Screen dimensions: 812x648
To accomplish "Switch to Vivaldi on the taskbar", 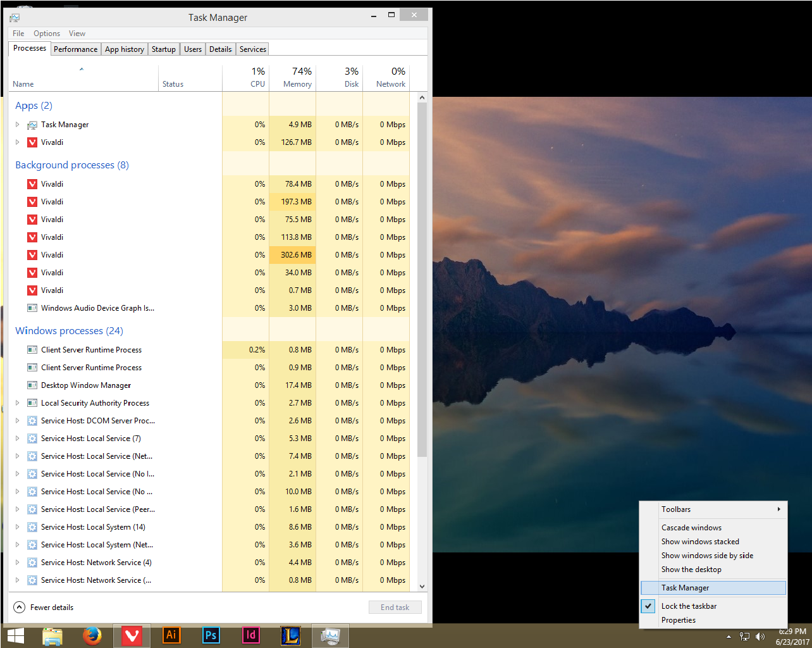I will point(132,636).
